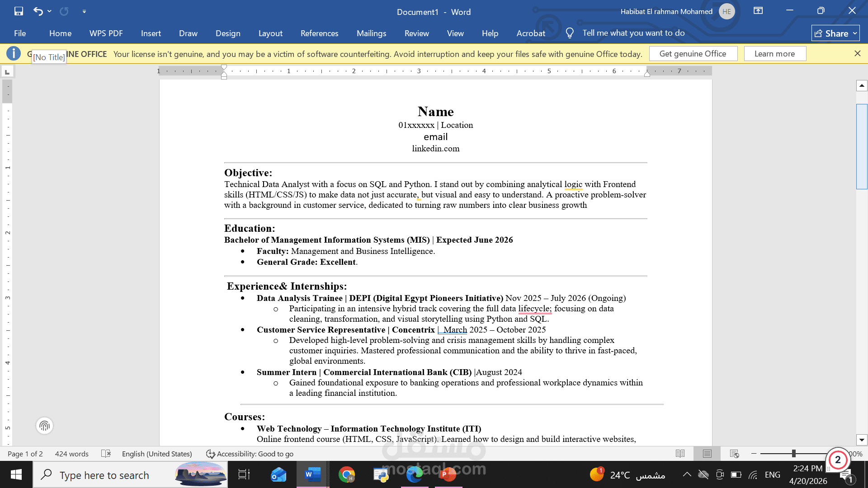
Task: Click the vertical scrollbar up arrow
Action: tap(862, 85)
